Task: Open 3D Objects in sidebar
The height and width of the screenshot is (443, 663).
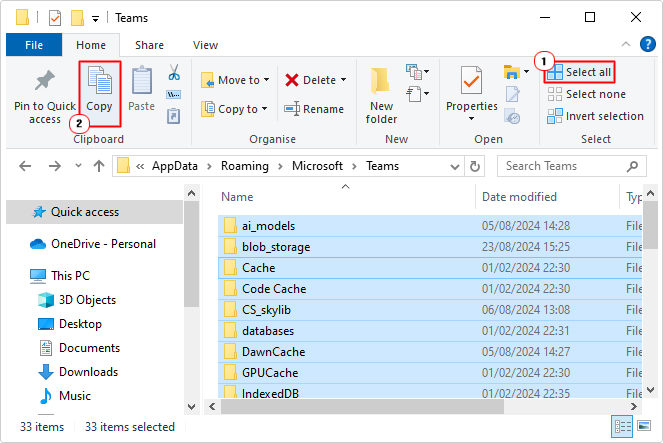Action: tap(77, 300)
